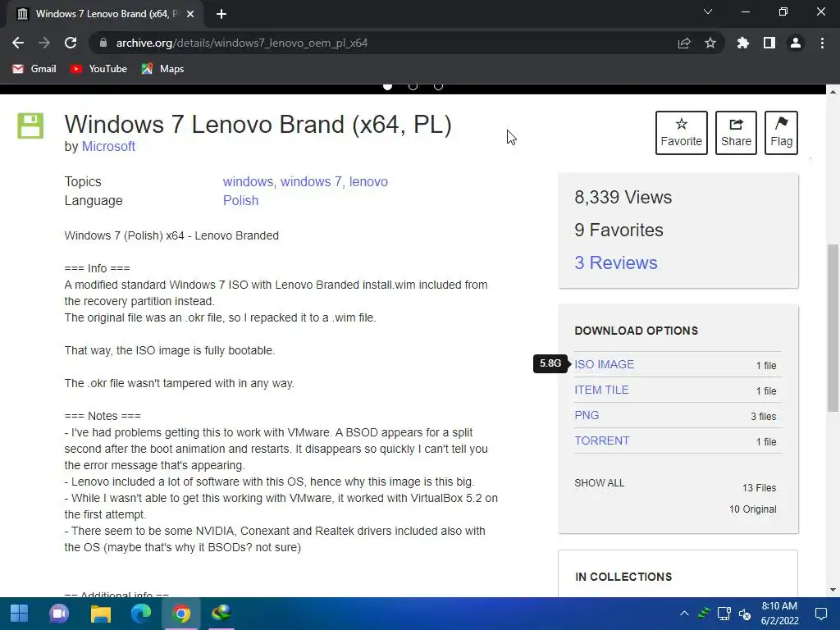Click the green floppy disk software icon

tap(30, 126)
